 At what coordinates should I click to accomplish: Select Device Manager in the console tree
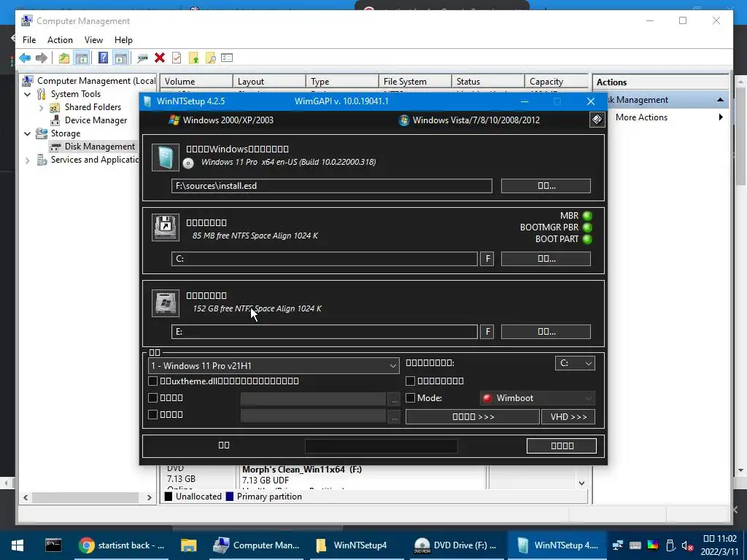point(96,120)
